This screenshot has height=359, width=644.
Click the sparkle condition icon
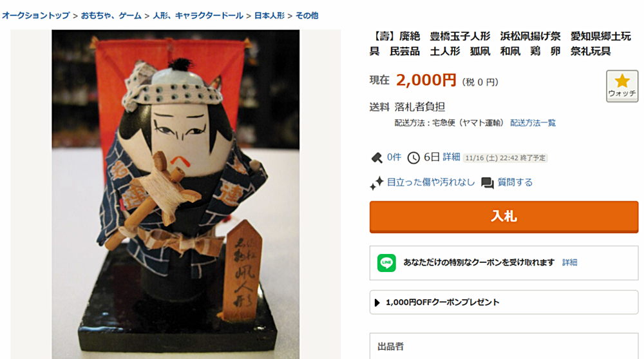click(x=376, y=183)
